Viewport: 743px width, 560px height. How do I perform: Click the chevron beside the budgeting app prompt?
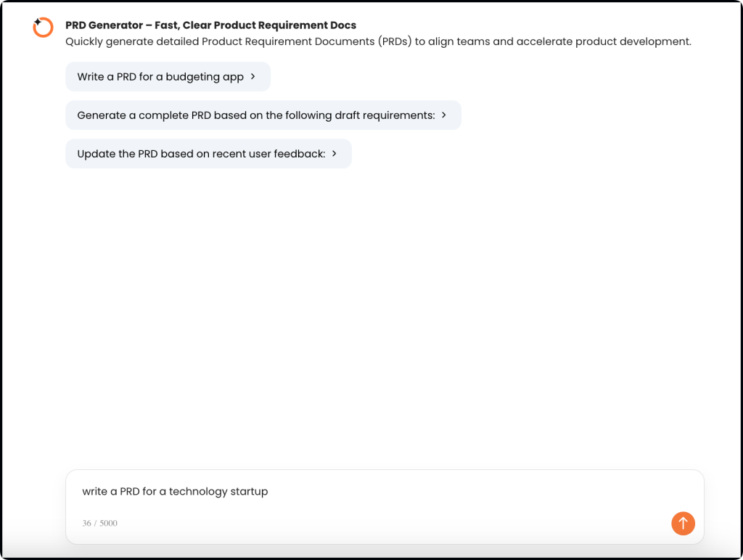253,76
